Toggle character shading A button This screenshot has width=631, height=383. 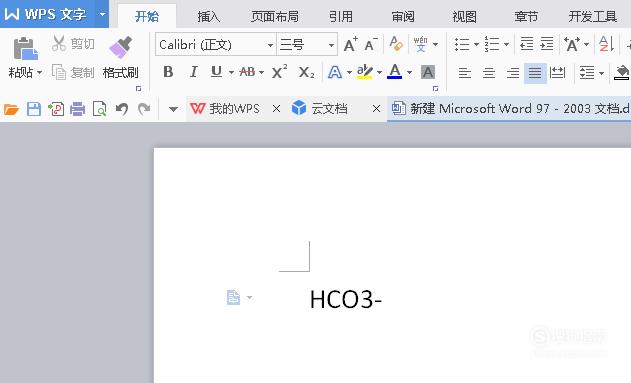tap(428, 72)
